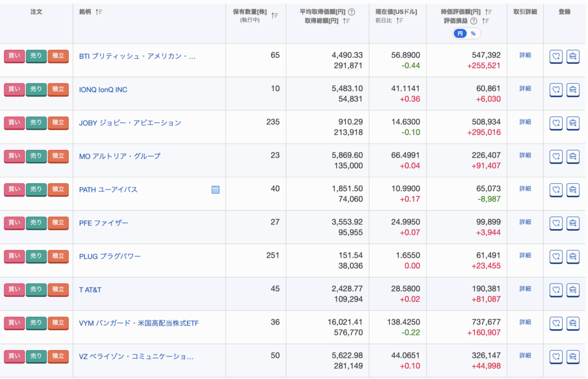Click briefcase icon in T AT&T row
588x379 pixels.
572,290
